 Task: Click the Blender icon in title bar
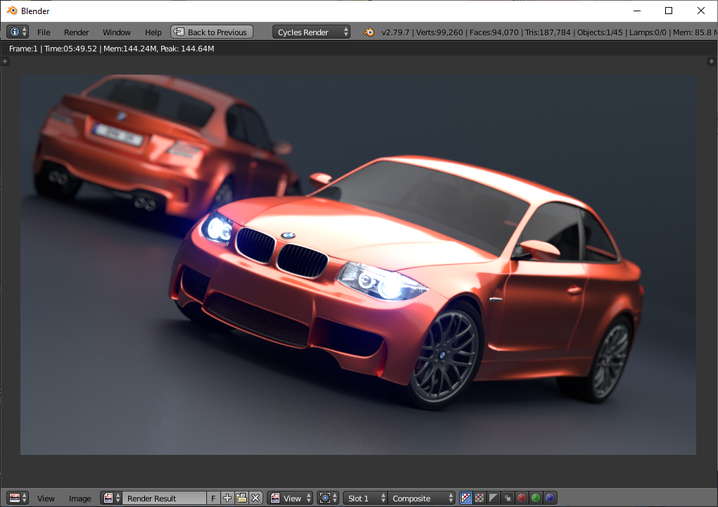coord(12,11)
